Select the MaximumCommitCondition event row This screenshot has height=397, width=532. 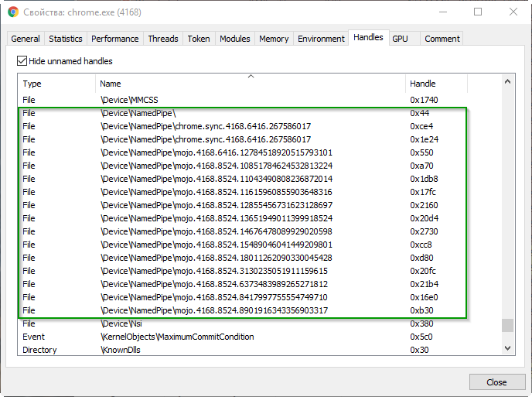click(243, 337)
